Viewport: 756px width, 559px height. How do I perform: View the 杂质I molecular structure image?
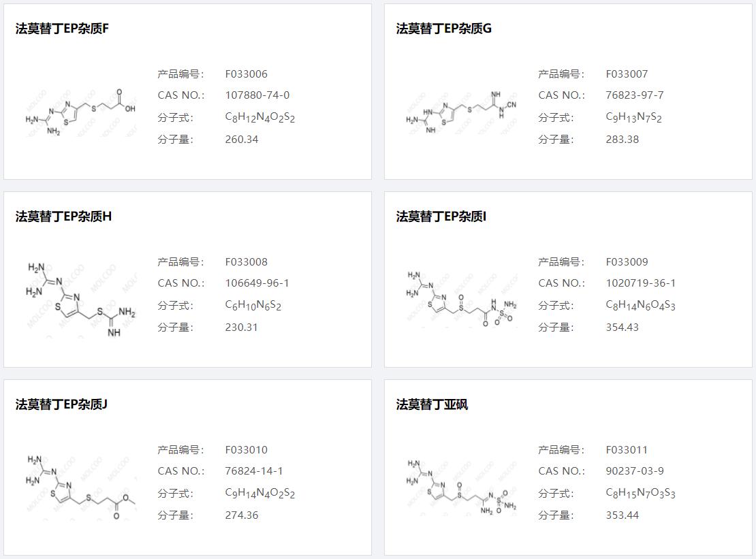click(461, 300)
